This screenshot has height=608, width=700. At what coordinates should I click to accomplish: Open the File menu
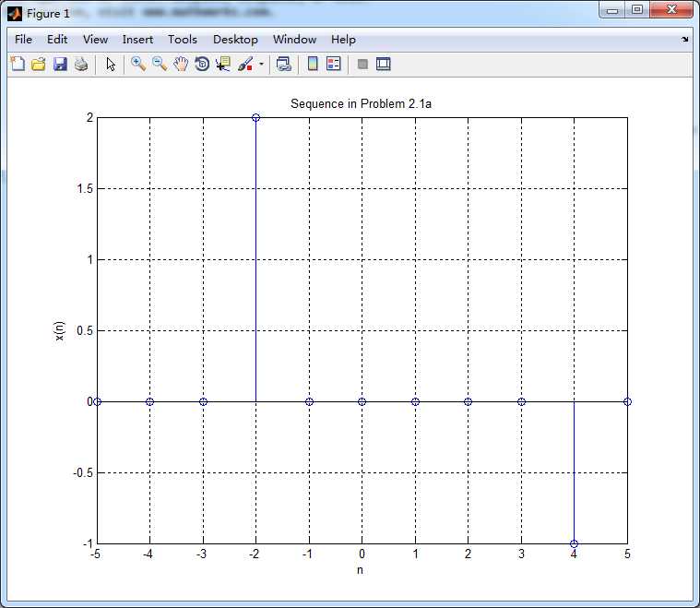click(23, 40)
